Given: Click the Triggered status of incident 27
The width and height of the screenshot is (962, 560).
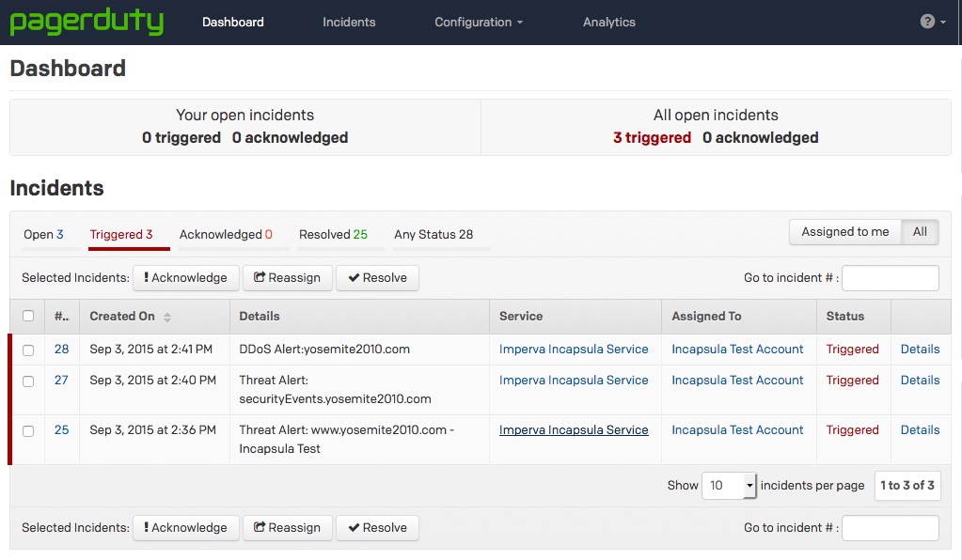Looking at the screenshot, I should (852, 381).
